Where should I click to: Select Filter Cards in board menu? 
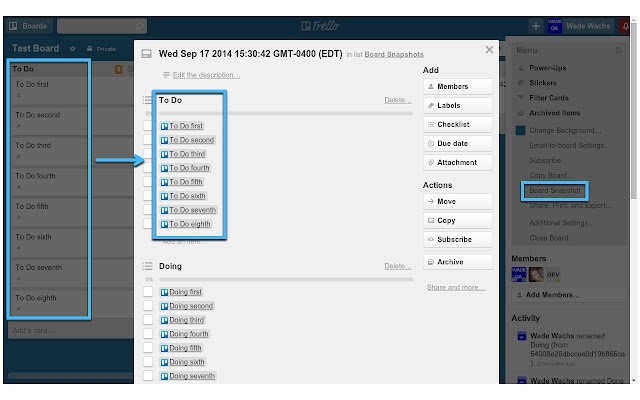[549, 98]
